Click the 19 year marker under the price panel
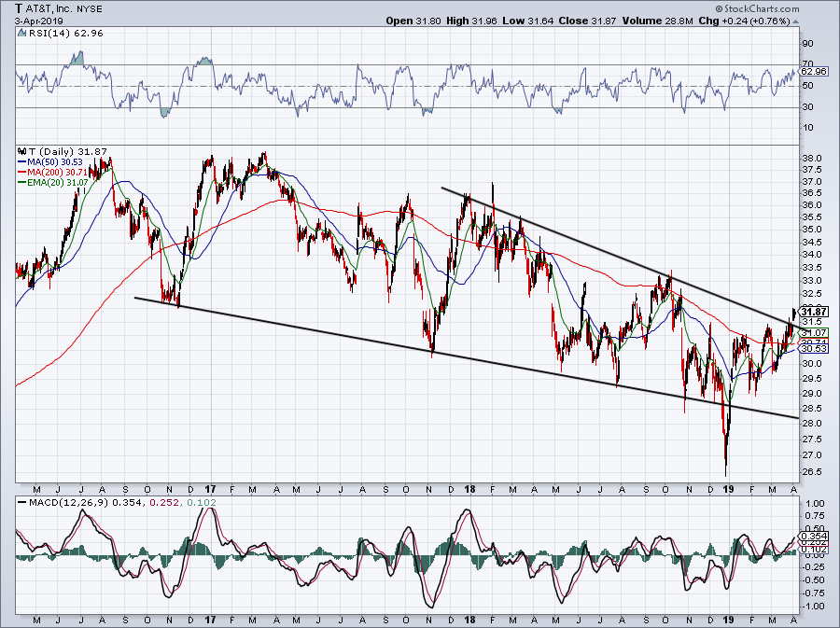This screenshot has width=840, height=628. pyautogui.click(x=727, y=489)
